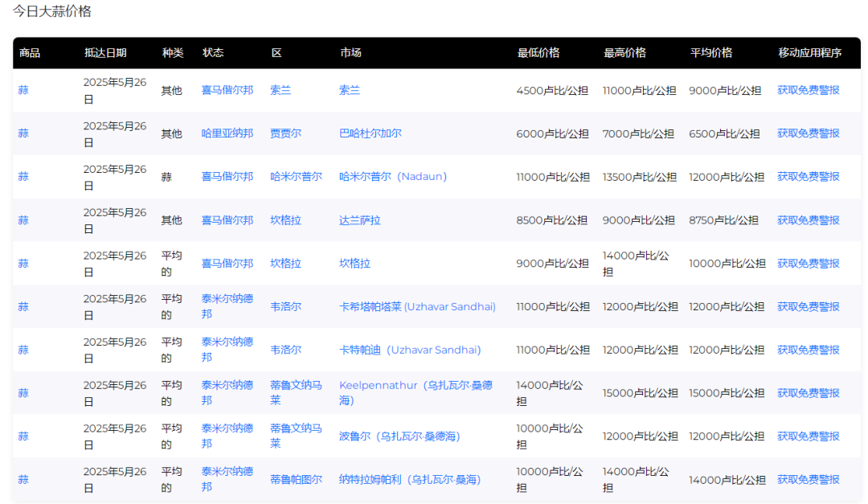The width and height of the screenshot is (868, 504).
Task: Click the 最低价格 column header
Action: 538,53
